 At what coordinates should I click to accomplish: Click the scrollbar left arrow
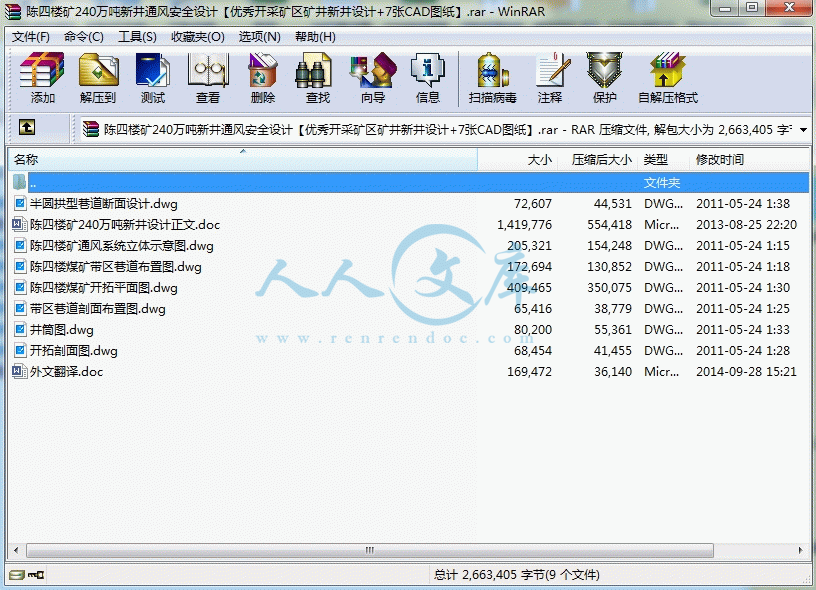16,550
